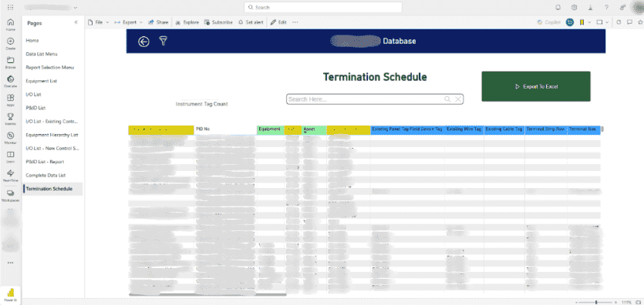Select the Equipment List page
The width and height of the screenshot is (644, 305).
42,81
